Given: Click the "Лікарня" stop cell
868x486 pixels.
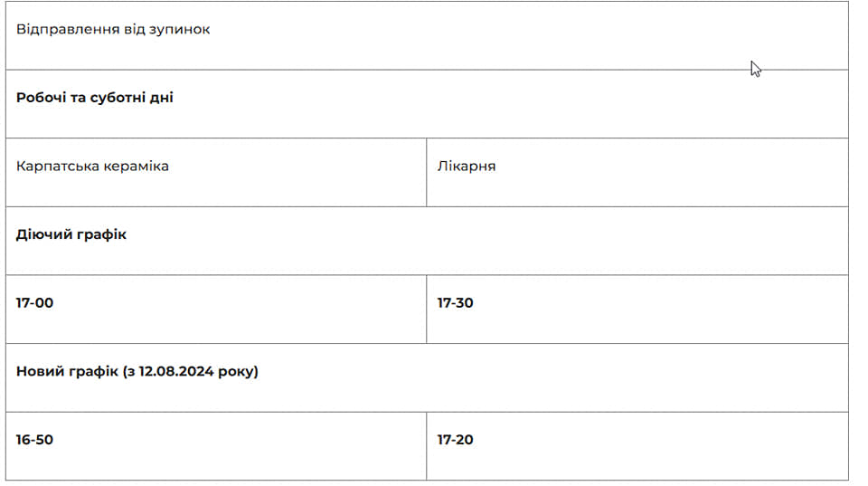Looking at the screenshot, I should (467, 167).
